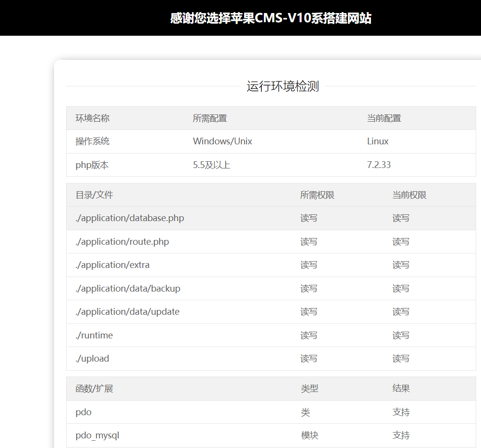
Task: Click the 类 type cell for pdo
Action: click(x=305, y=412)
